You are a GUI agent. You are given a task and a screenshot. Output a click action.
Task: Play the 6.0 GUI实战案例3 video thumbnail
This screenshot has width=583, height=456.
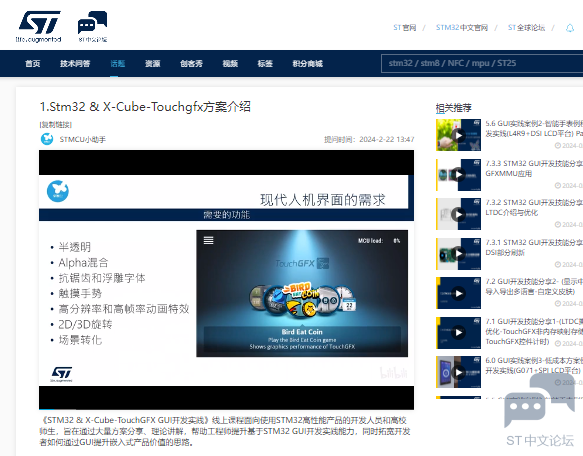coord(458,372)
